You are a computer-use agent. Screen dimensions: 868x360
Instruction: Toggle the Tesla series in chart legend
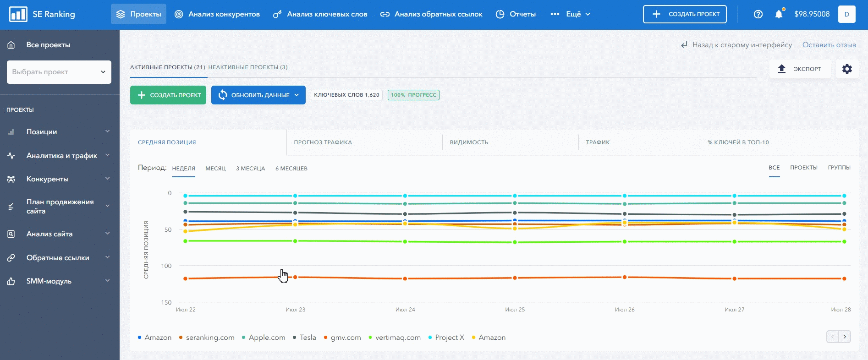tap(308, 338)
